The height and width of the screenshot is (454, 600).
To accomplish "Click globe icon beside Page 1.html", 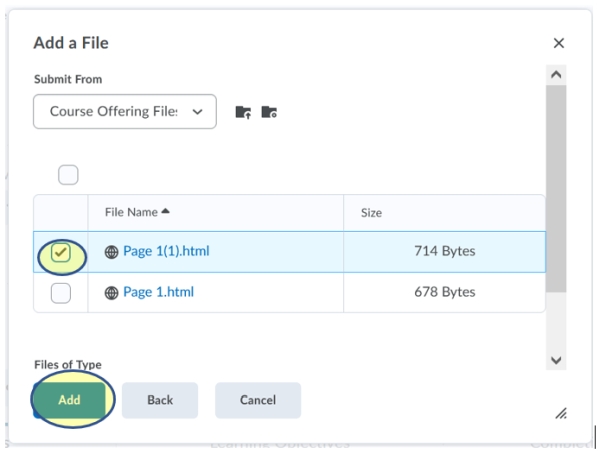I will pyautogui.click(x=111, y=293).
